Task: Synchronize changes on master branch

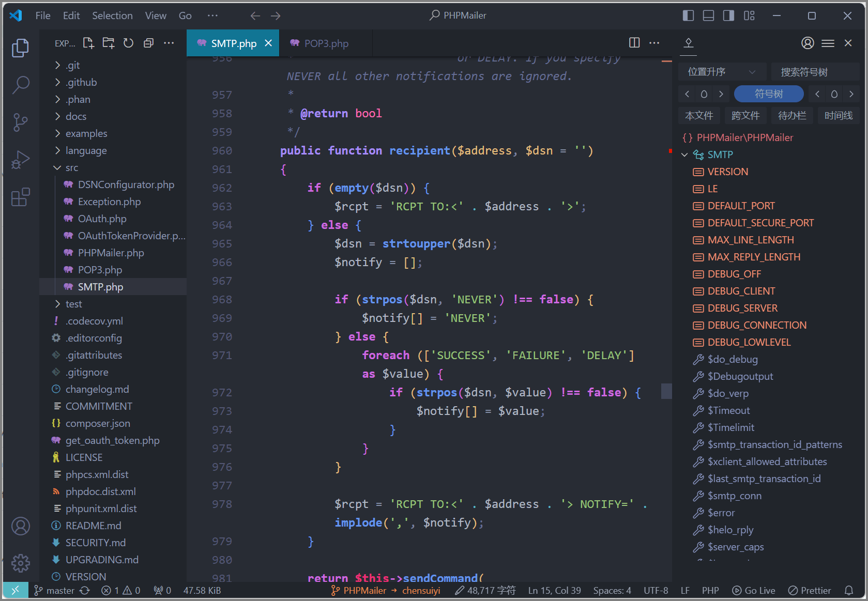Action: [x=85, y=590]
